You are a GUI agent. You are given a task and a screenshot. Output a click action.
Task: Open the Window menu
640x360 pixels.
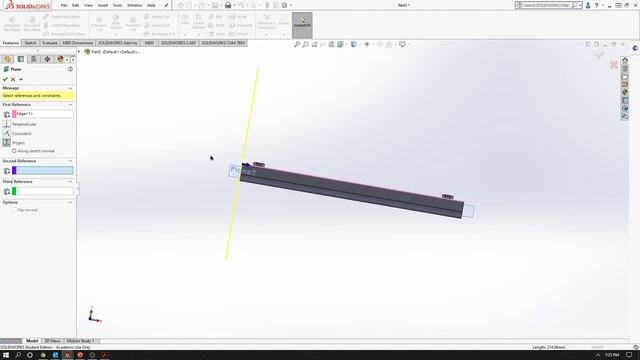point(134,5)
